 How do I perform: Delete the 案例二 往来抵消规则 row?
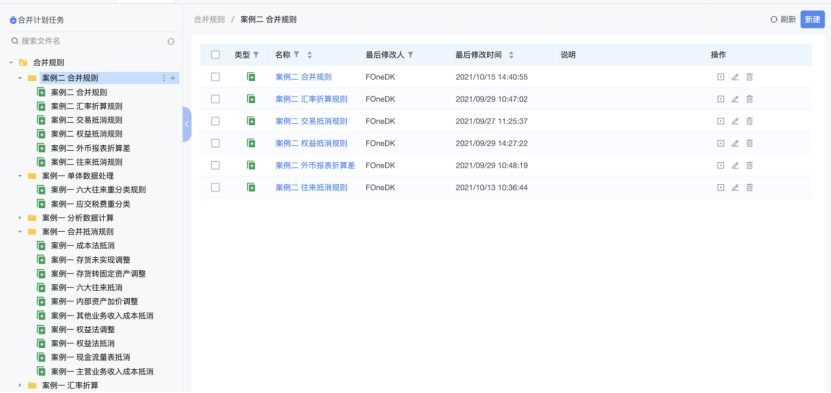[749, 187]
